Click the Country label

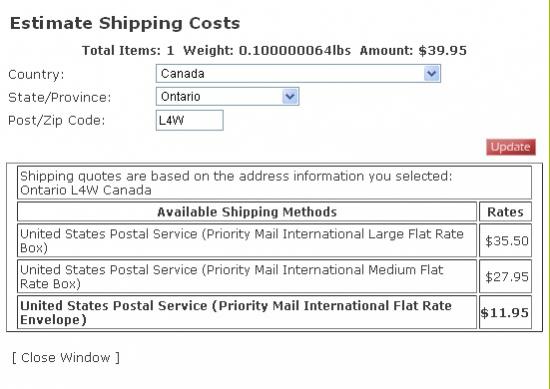click(x=36, y=74)
